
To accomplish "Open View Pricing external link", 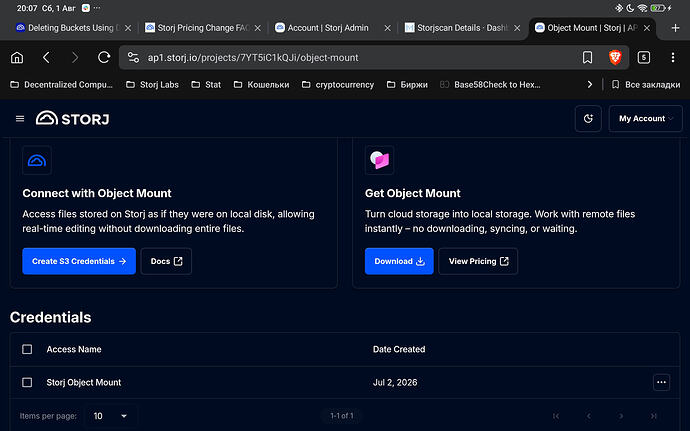I will pyautogui.click(x=478, y=261).
